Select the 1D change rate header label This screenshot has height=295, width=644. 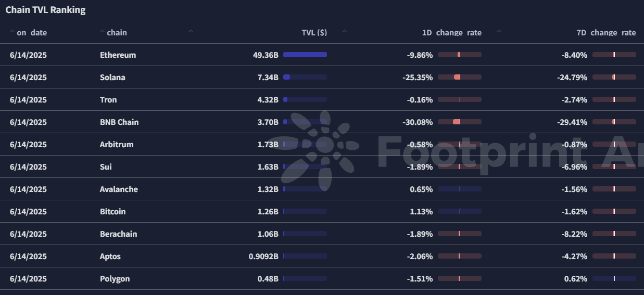click(451, 33)
